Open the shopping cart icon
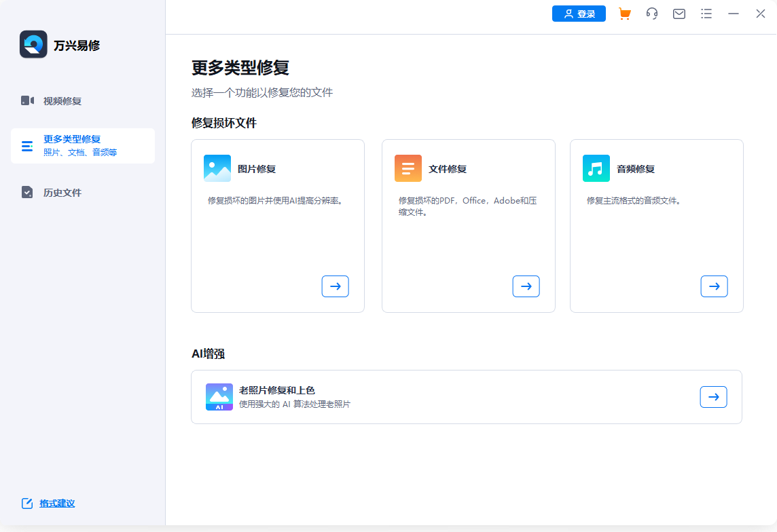The height and width of the screenshot is (532, 777). click(x=624, y=14)
